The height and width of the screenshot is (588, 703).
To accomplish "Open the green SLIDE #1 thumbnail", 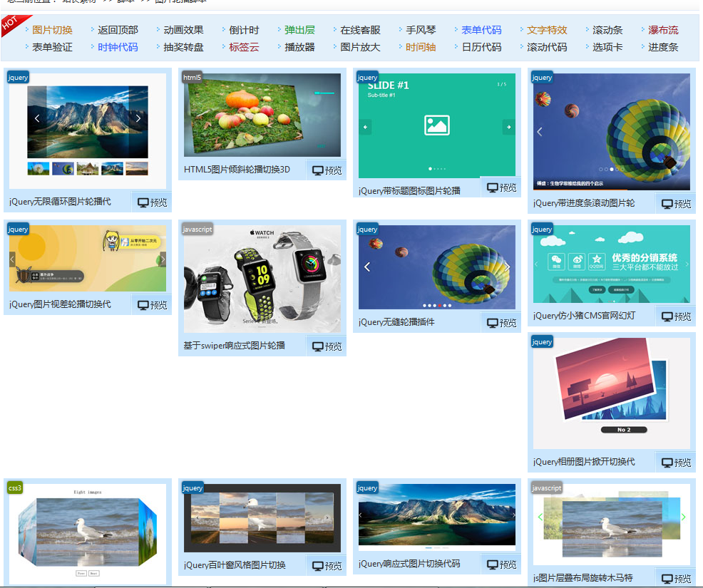I will click(436, 125).
